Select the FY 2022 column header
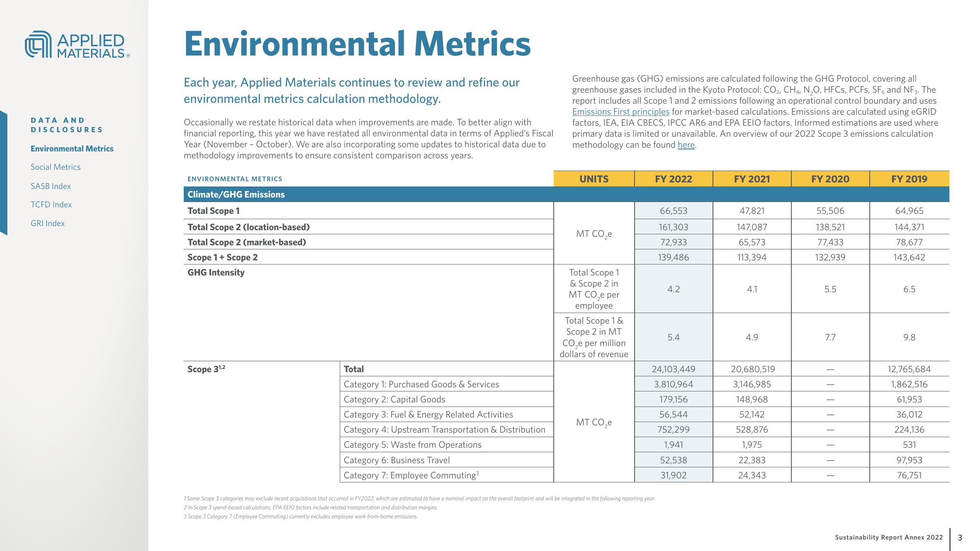Image resolution: width=980 pixels, height=551 pixels. pos(673,179)
